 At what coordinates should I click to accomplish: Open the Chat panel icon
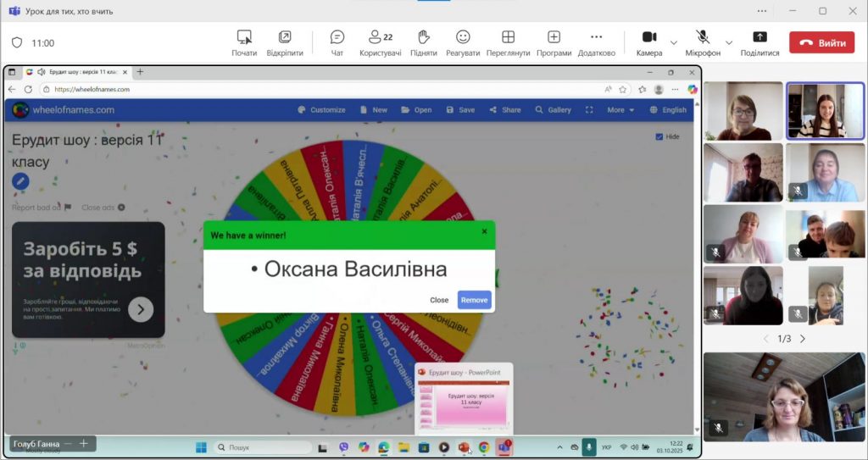point(337,37)
